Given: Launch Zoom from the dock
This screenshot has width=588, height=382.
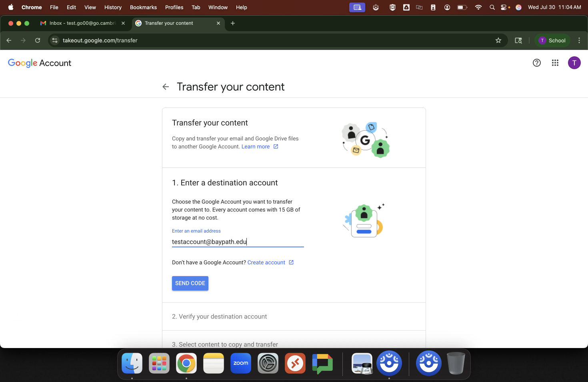Looking at the screenshot, I should coord(241,363).
